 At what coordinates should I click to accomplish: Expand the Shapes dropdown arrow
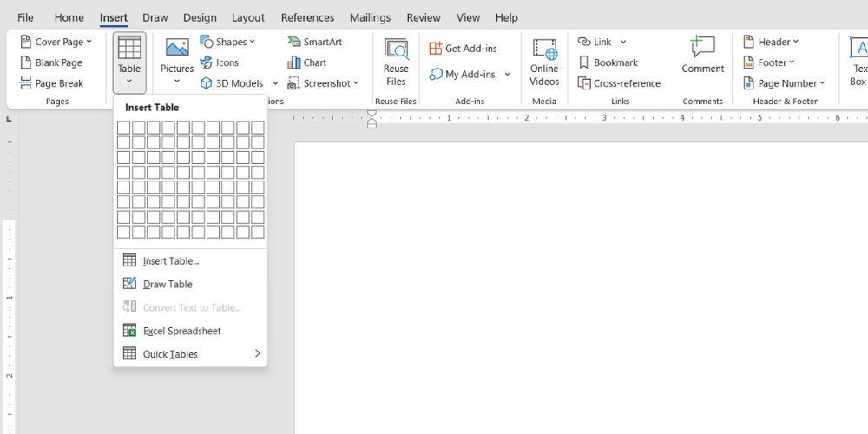253,42
